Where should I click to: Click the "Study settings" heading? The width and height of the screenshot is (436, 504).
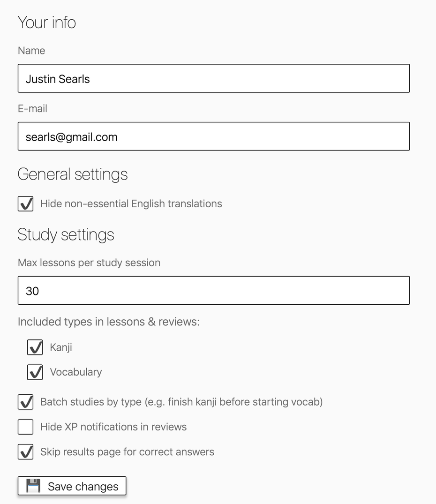(66, 234)
